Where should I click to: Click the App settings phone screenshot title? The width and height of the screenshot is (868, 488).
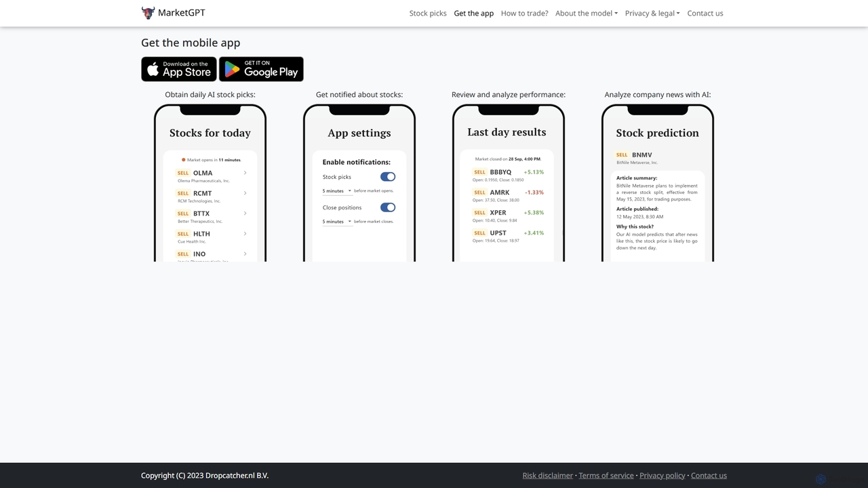point(359,133)
